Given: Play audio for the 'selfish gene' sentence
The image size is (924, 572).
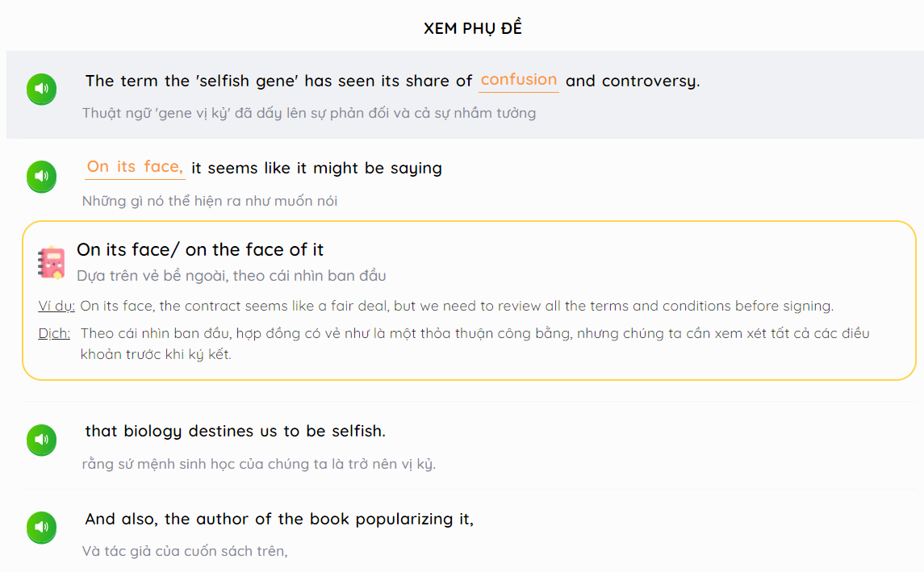Looking at the screenshot, I should click(41, 89).
